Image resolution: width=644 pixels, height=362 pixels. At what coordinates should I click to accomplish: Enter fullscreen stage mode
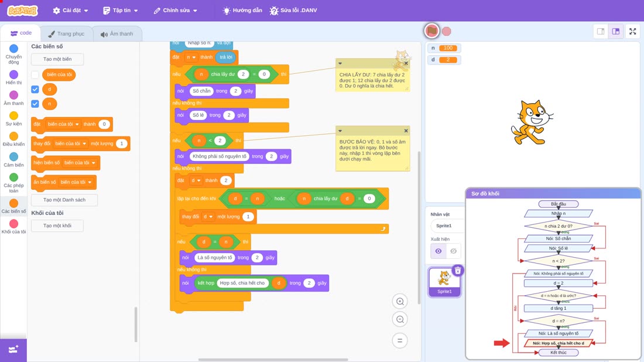[x=632, y=31]
